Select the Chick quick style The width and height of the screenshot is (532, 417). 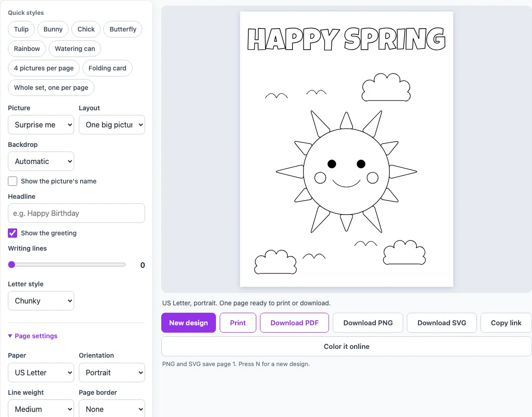click(x=86, y=29)
